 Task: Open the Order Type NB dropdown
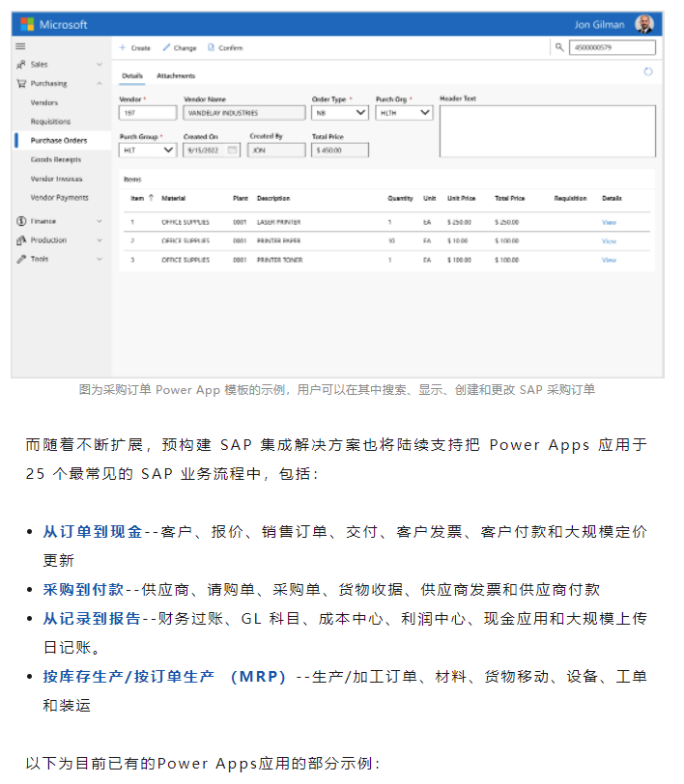[x=340, y=113]
